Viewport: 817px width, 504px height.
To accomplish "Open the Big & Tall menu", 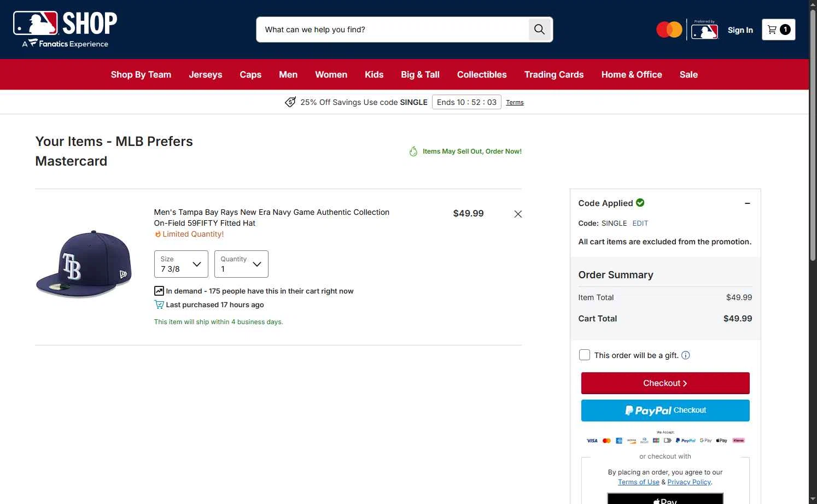I will point(421,74).
